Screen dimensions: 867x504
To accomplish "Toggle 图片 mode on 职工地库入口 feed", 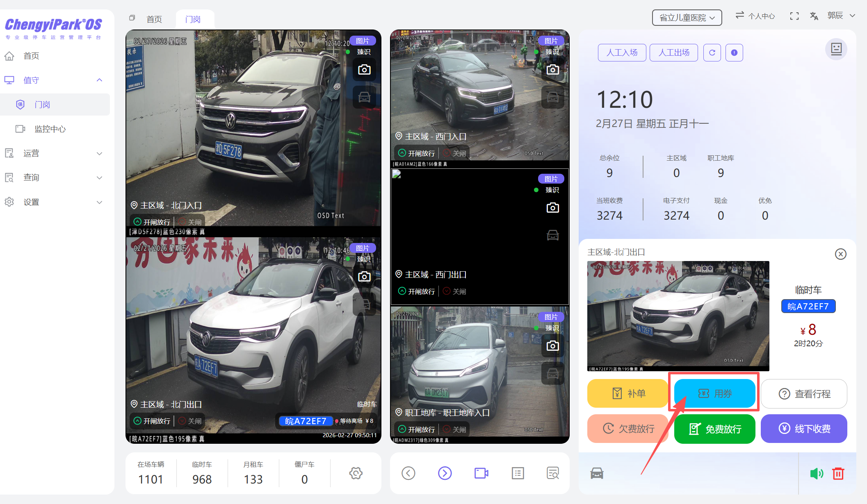I will 551,317.
